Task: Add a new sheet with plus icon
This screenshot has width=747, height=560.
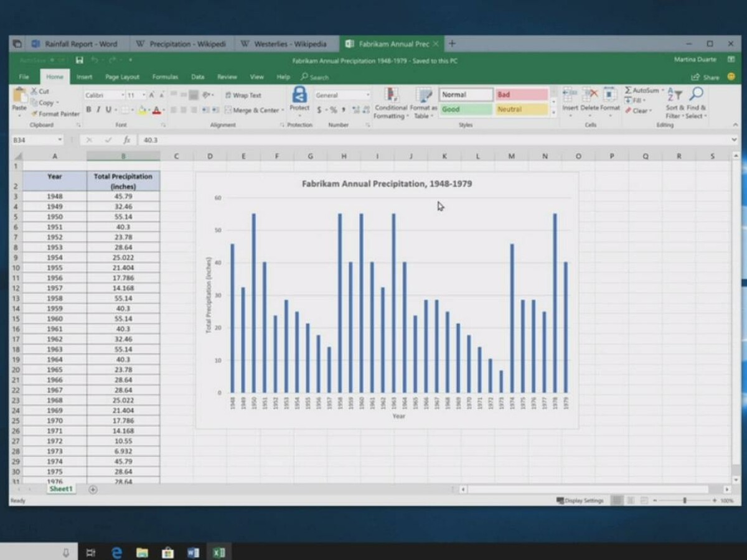Action: click(x=93, y=489)
